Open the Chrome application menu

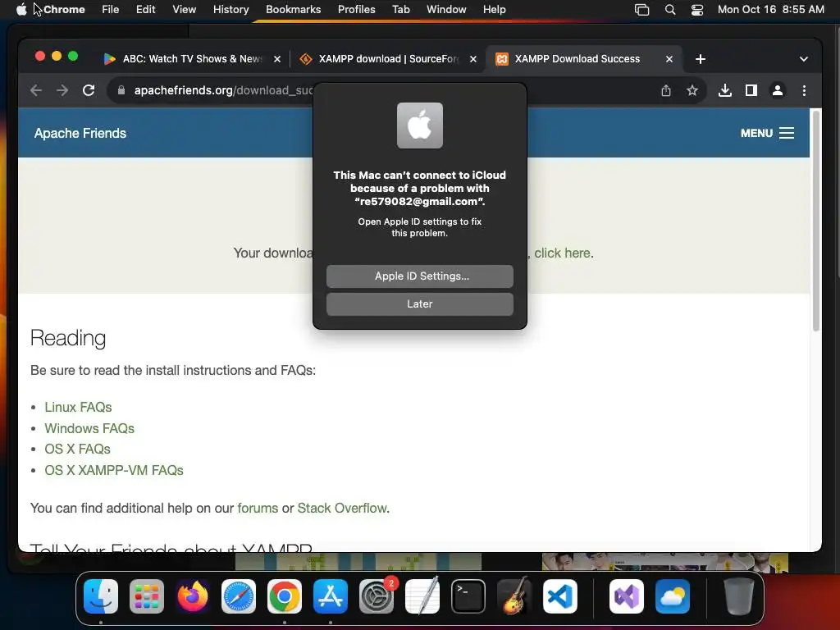pos(64,10)
